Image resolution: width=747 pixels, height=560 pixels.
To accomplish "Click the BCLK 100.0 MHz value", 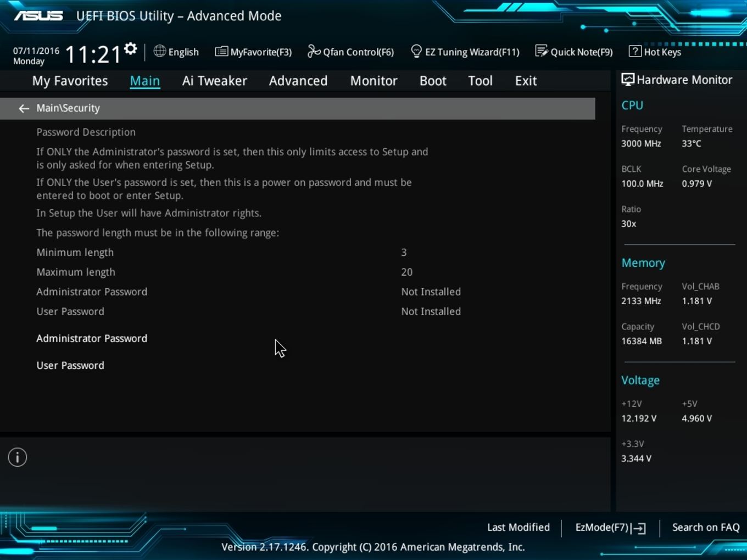I will [x=642, y=183].
